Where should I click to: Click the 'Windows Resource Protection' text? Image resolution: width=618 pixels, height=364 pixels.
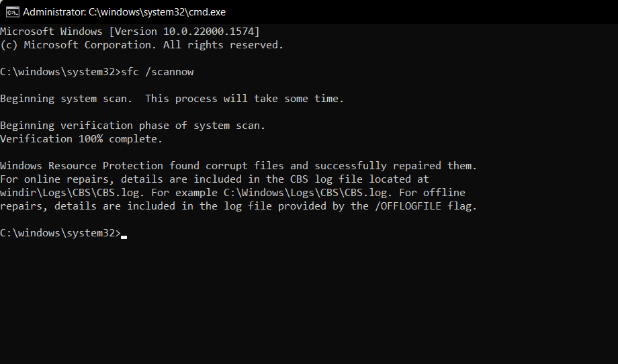point(81,166)
